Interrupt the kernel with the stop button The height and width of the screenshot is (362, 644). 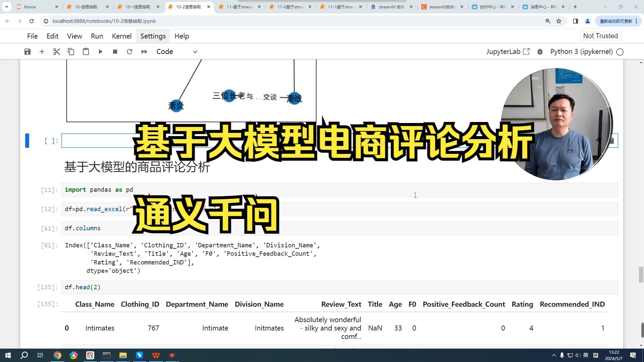pyautogui.click(x=115, y=52)
